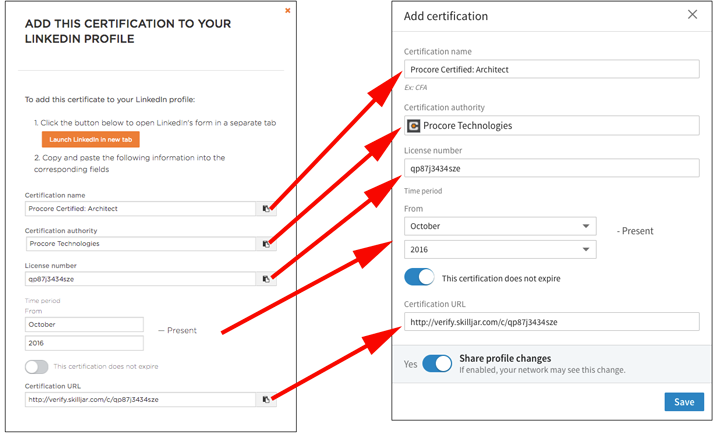
Task: Toggle Share profile changes switch
Action: (437, 363)
